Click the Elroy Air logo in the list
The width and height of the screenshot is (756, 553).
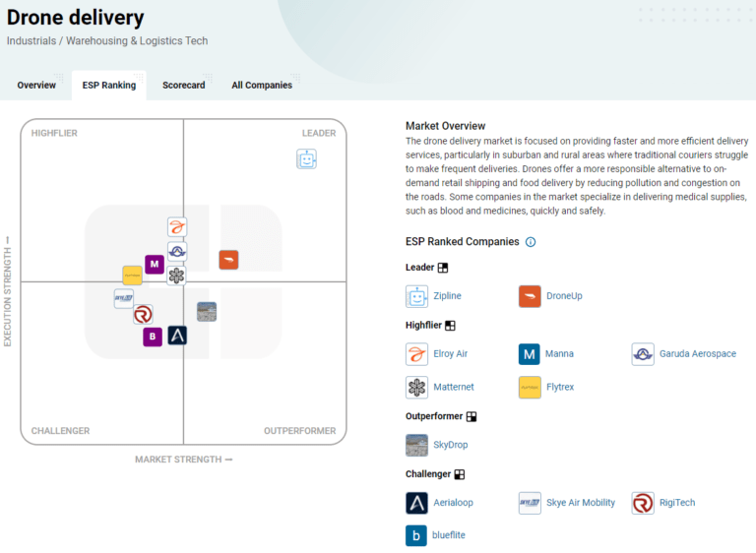click(416, 354)
